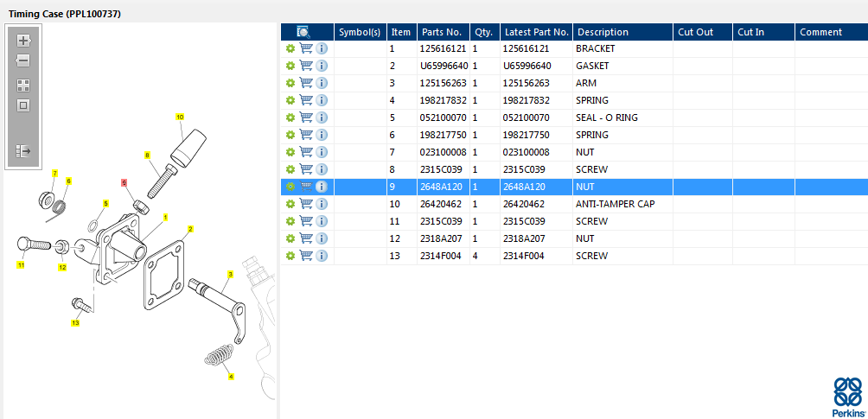The image size is (868, 419).
Task: Click the search icon in table header
Action: coord(303,32)
